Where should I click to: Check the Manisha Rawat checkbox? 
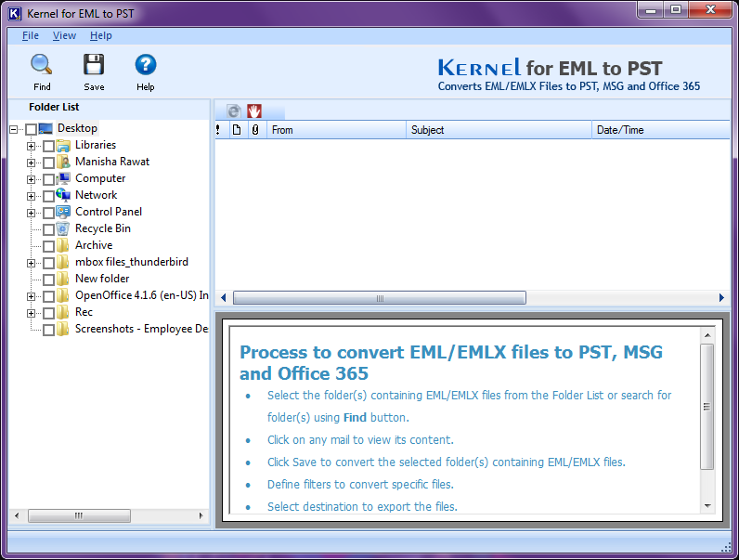48,163
